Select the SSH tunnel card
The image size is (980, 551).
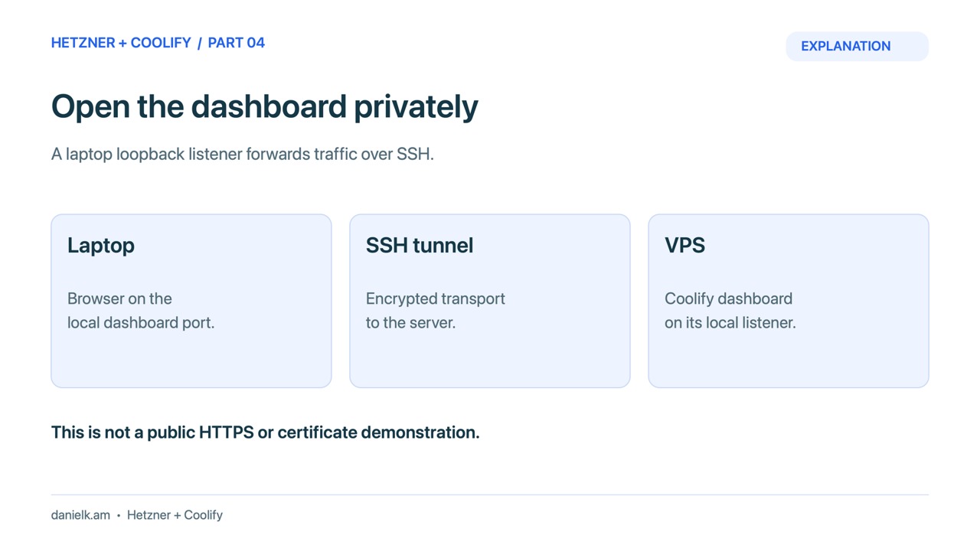pos(490,301)
